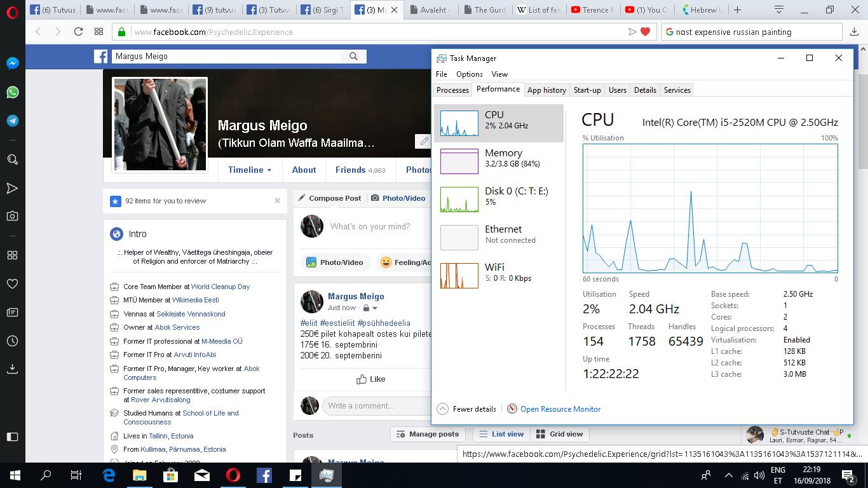Switch to Users tab in Task Manager
868x488 pixels.
click(618, 90)
